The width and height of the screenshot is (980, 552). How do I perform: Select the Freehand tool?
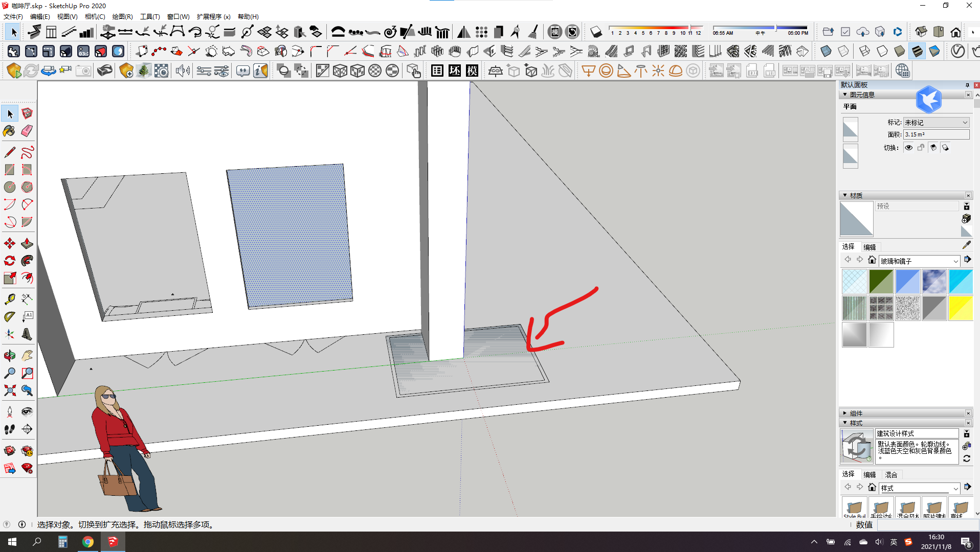(27, 152)
